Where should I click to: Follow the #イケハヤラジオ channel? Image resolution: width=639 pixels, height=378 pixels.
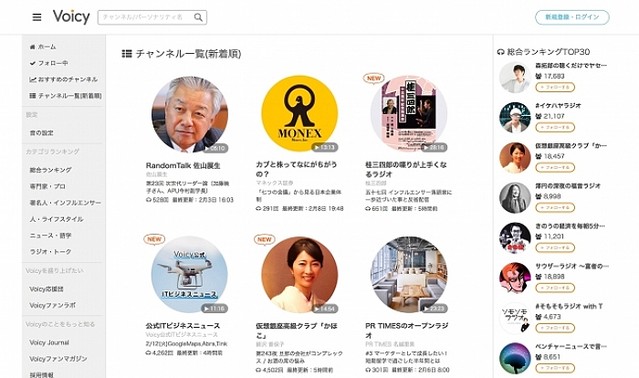click(x=555, y=127)
